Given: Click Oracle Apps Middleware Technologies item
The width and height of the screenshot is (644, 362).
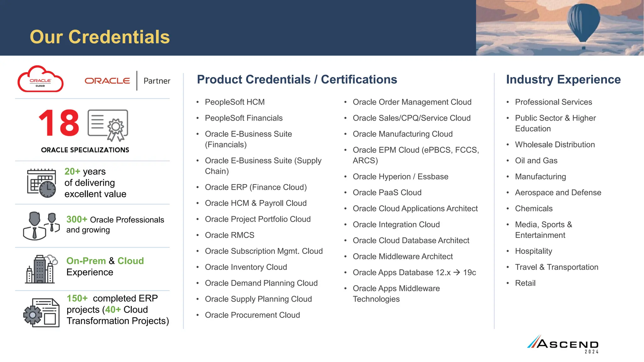Looking at the screenshot, I should click(396, 294).
